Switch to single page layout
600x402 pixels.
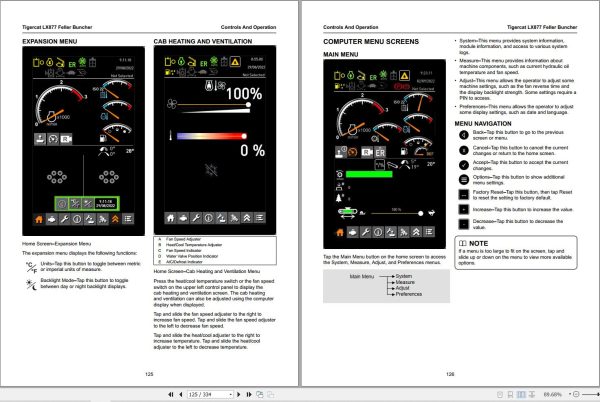(500, 394)
